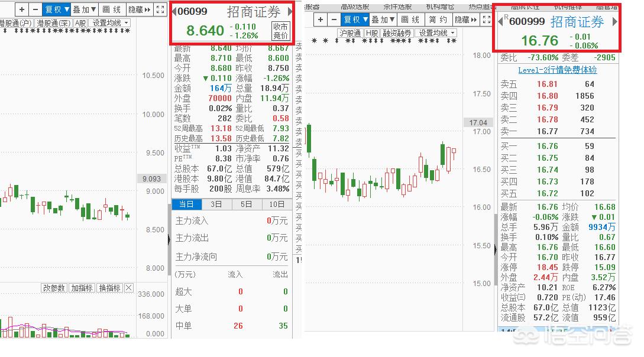
Task: Select 简约 mode on the right chart toolbar
Action: click(438, 20)
